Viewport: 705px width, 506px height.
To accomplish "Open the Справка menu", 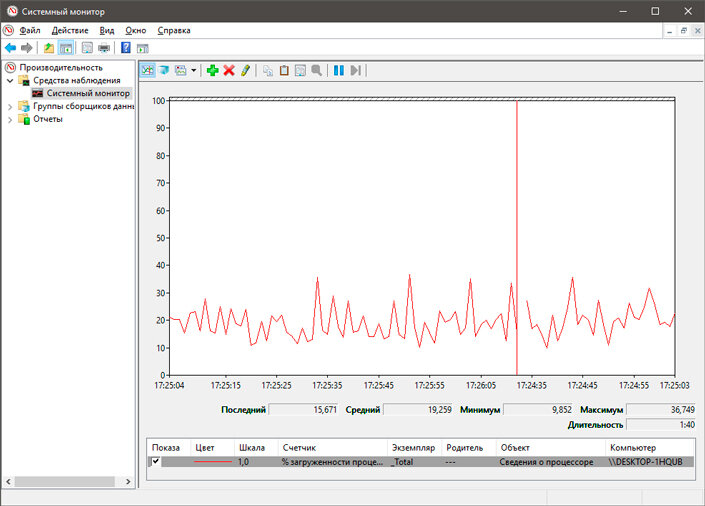I will coord(174,31).
